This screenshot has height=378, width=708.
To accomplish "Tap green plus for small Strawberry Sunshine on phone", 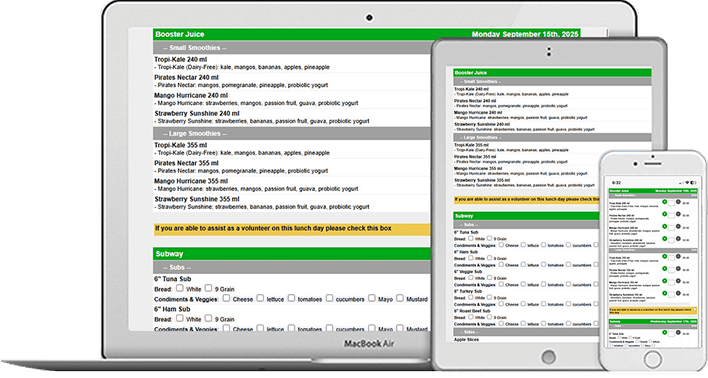I will 665,238.
